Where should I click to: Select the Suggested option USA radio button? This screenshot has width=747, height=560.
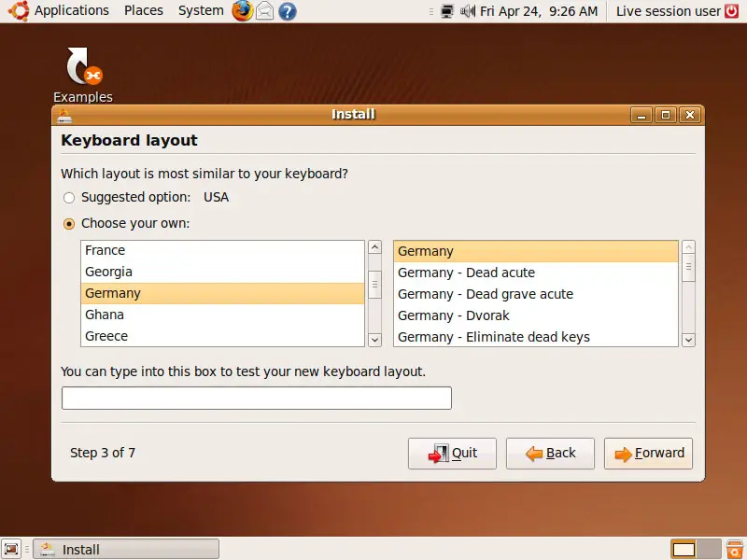[69, 198]
